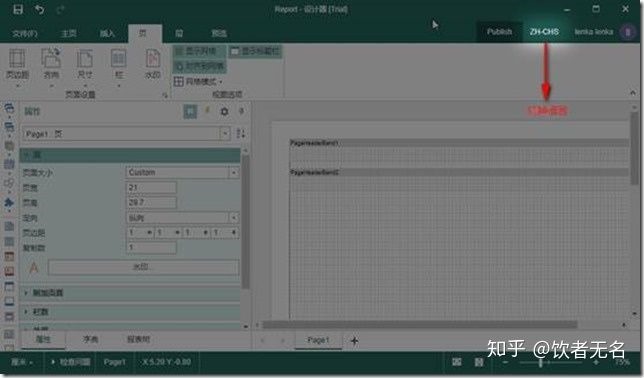Click the second view-mode icon in the status bar
The width and height of the screenshot is (644, 378).
pos(479,362)
